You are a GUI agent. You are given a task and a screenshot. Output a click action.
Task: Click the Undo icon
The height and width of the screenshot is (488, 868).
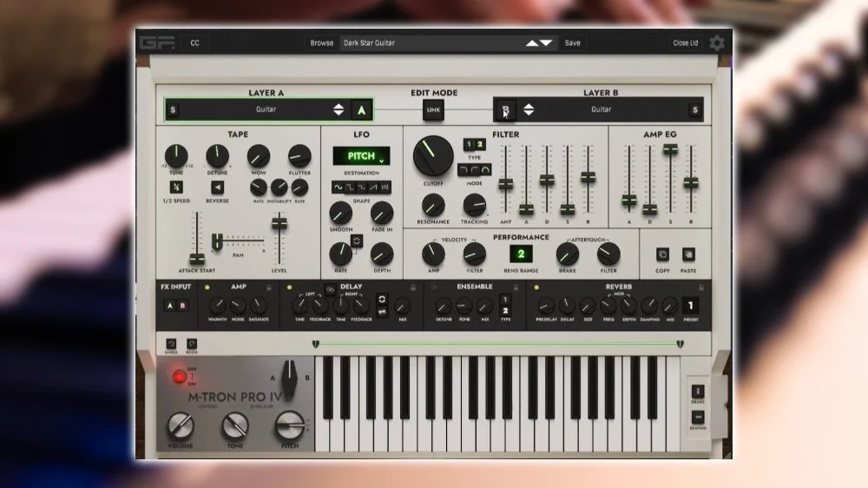(x=171, y=344)
